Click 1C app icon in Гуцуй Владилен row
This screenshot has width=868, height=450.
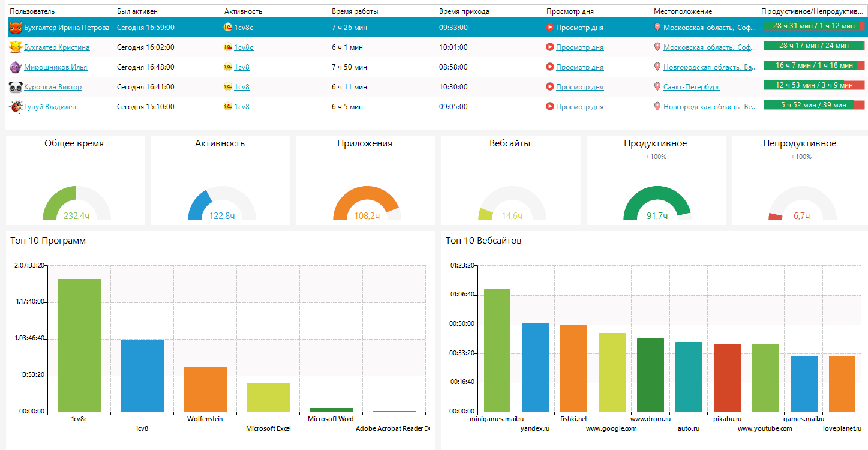pyautogui.click(x=228, y=107)
